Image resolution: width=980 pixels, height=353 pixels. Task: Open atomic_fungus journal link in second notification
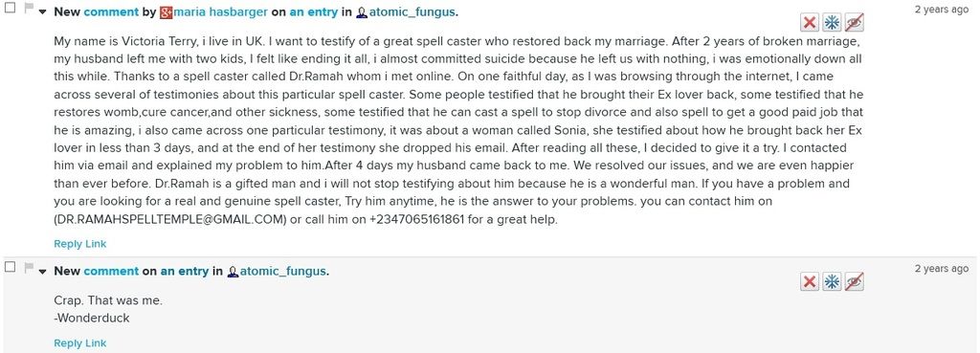click(x=282, y=271)
